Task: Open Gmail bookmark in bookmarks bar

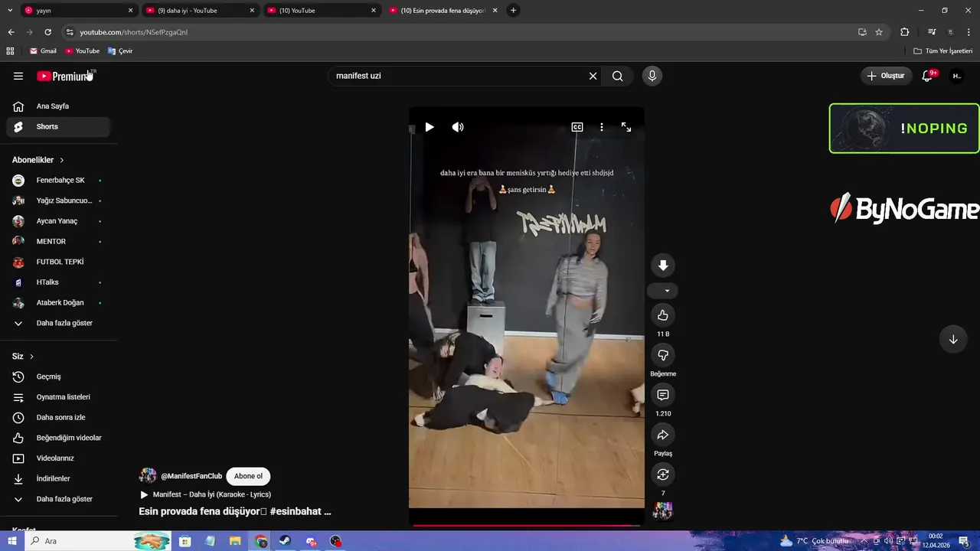Action: coord(43,51)
